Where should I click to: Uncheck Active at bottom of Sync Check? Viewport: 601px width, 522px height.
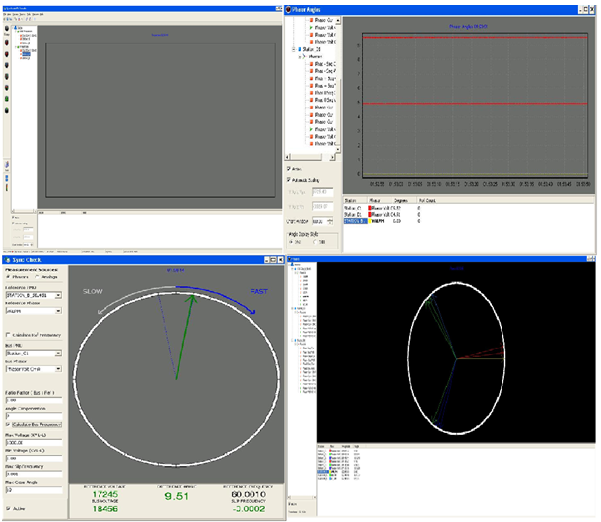click(x=8, y=509)
